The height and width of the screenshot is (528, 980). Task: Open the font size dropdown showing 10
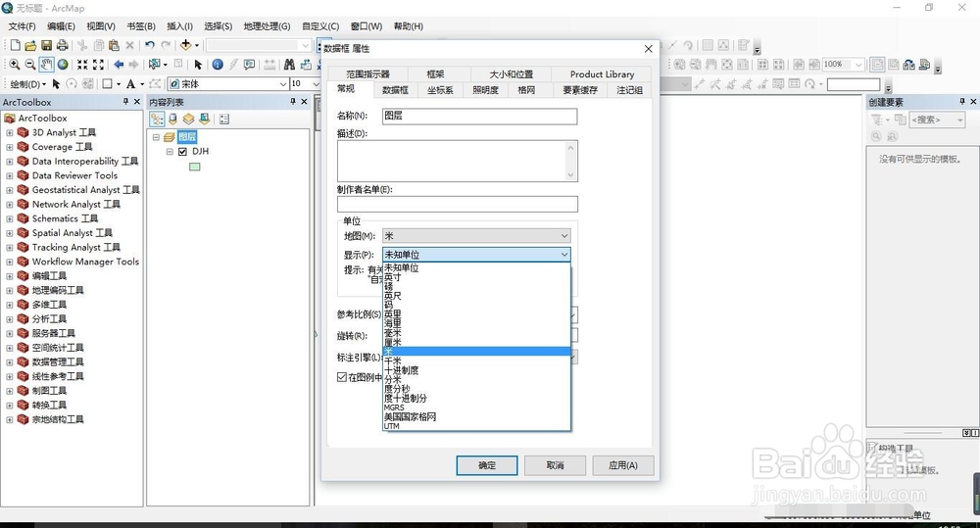[x=316, y=83]
